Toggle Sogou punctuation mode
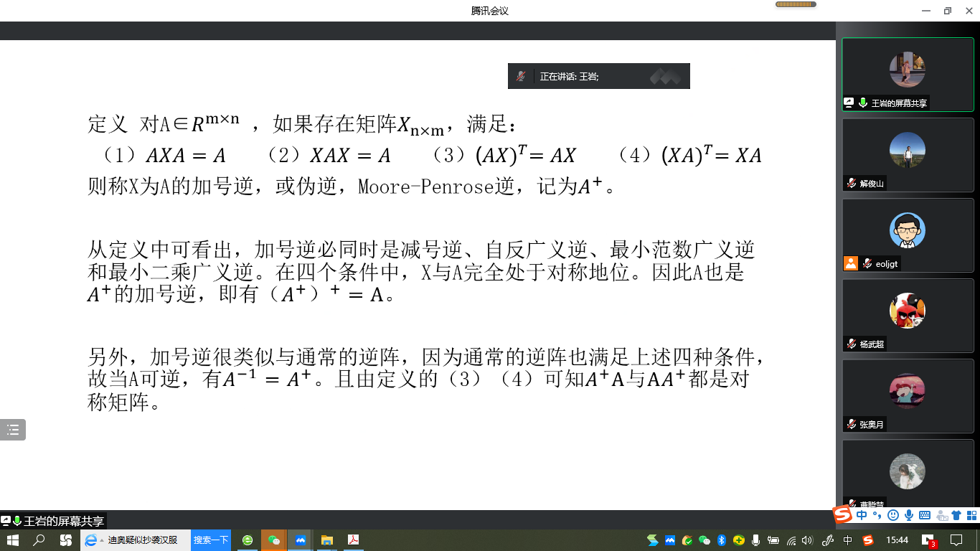 click(x=877, y=515)
